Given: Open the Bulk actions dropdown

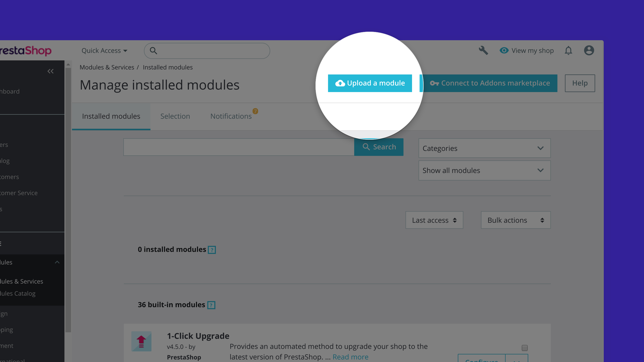Looking at the screenshot, I should click(x=515, y=220).
